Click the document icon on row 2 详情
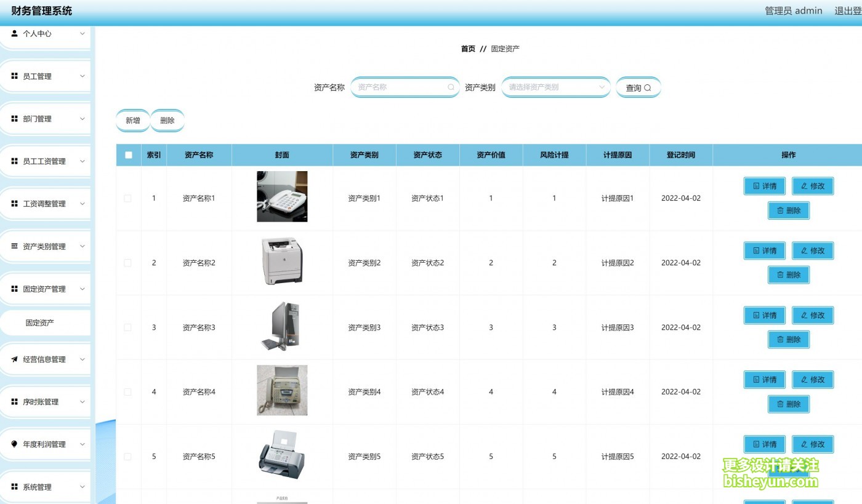This screenshot has width=862, height=504. click(x=756, y=250)
